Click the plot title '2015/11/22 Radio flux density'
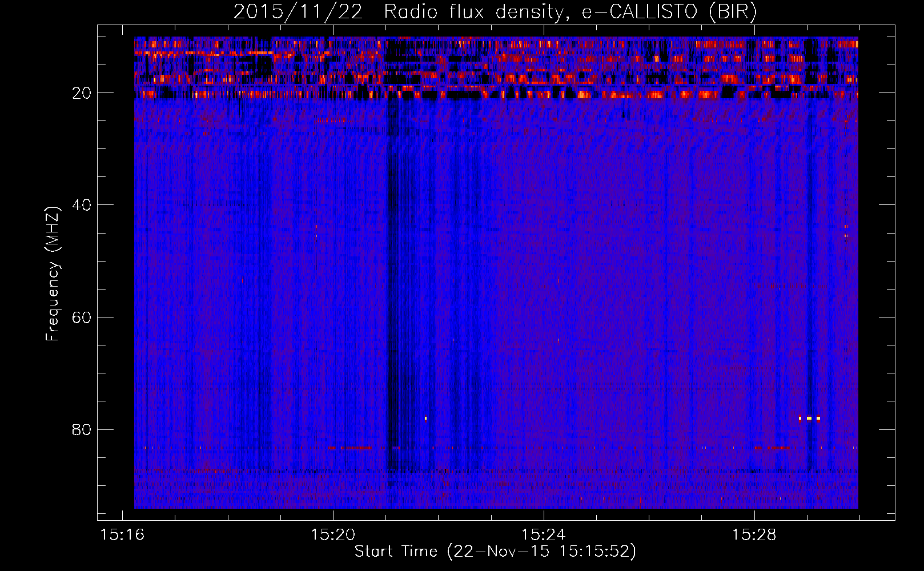The width and height of the screenshot is (924, 571). click(x=398, y=13)
